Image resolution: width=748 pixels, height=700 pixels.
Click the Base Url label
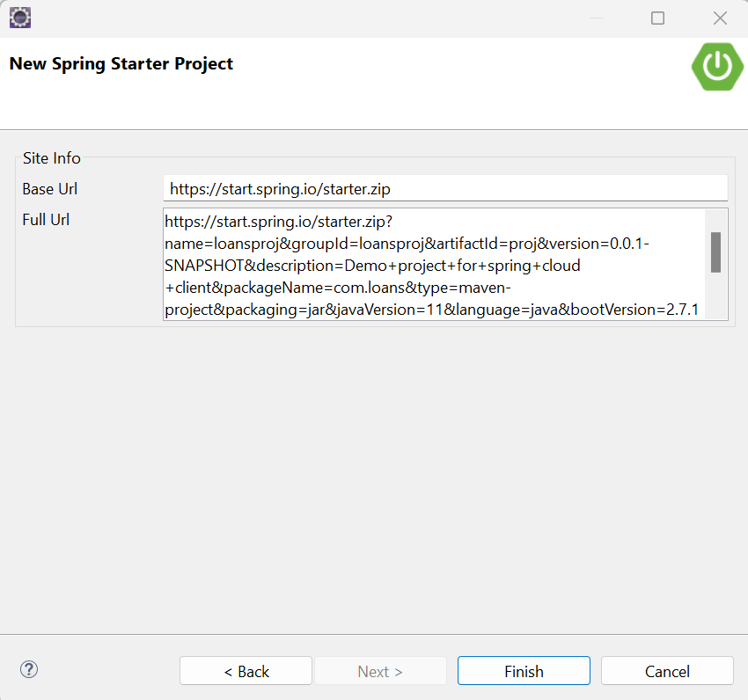coord(50,188)
